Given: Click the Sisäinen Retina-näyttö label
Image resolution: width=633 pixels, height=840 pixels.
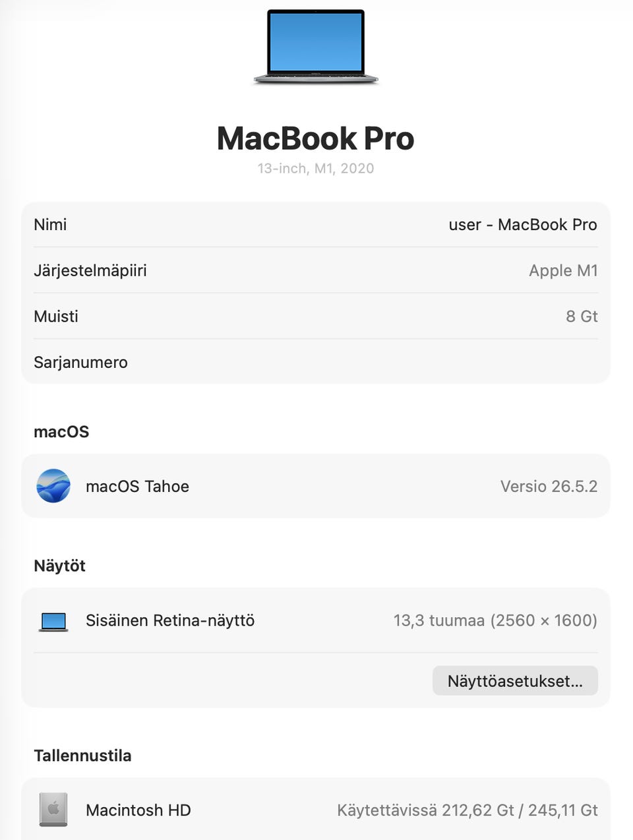Looking at the screenshot, I should point(170,620).
